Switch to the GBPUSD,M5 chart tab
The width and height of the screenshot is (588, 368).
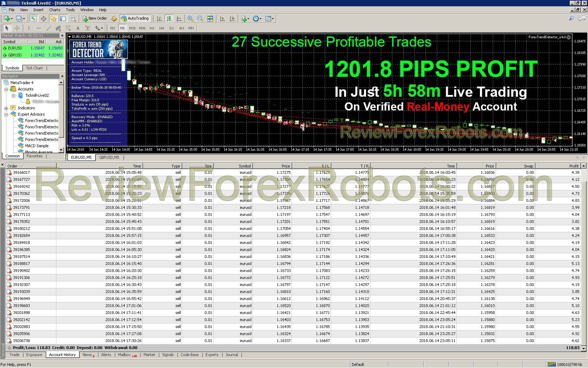[109, 157]
